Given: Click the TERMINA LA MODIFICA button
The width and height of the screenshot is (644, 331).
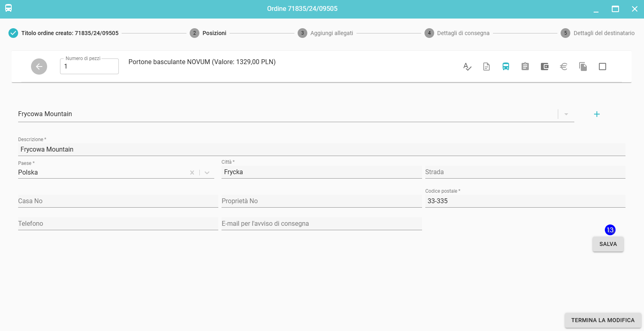Looking at the screenshot, I should click(x=603, y=320).
